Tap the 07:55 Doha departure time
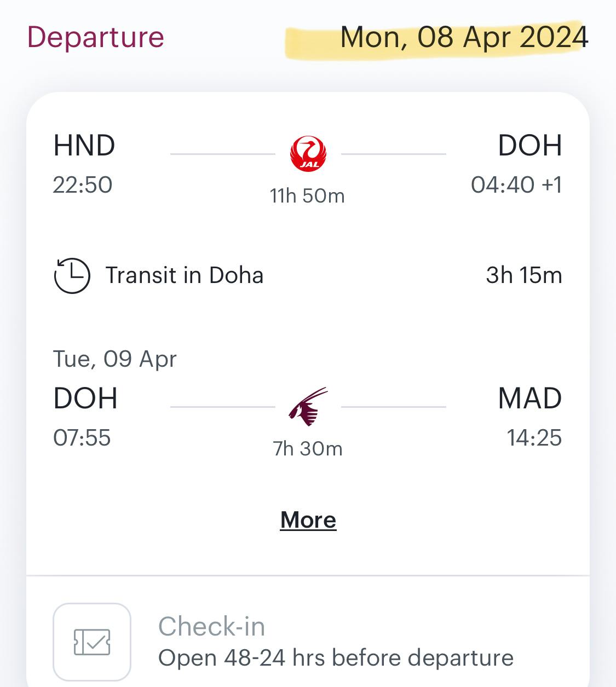 [82, 438]
